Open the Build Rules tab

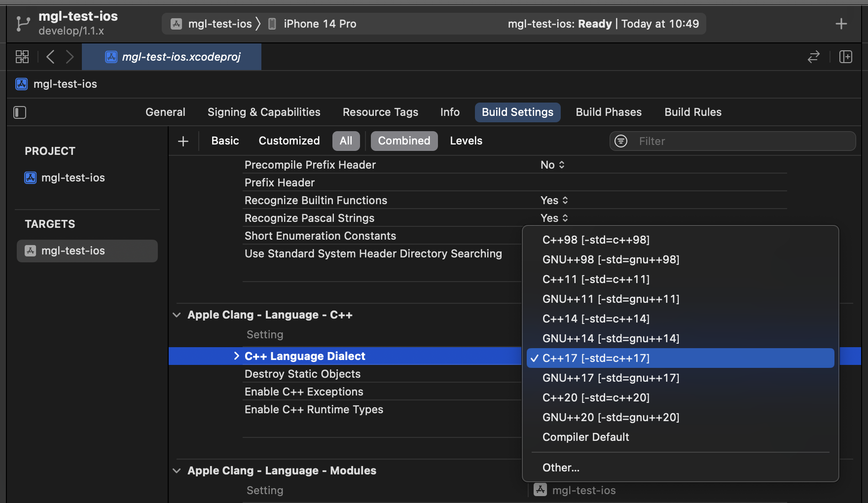[x=693, y=112]
